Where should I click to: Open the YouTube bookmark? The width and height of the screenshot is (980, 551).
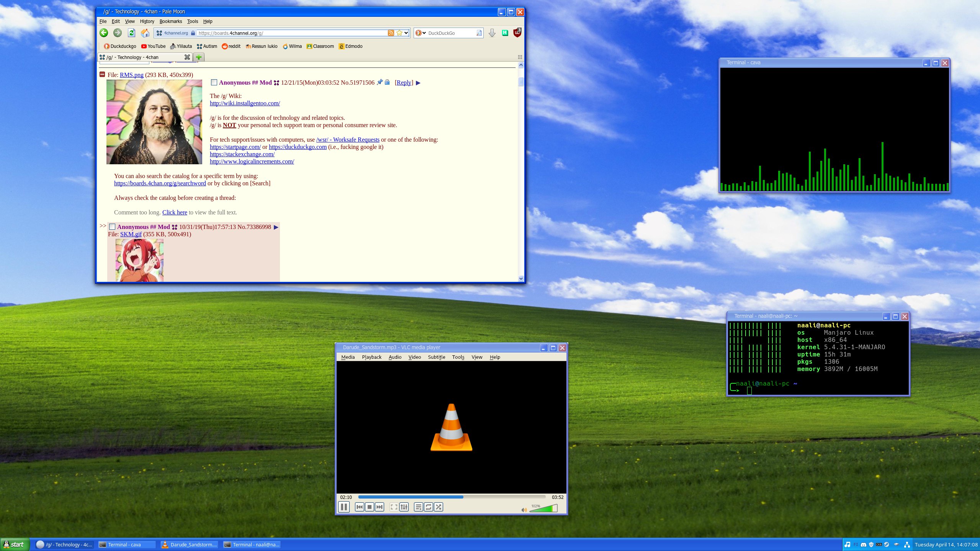[x=153, y=46]
